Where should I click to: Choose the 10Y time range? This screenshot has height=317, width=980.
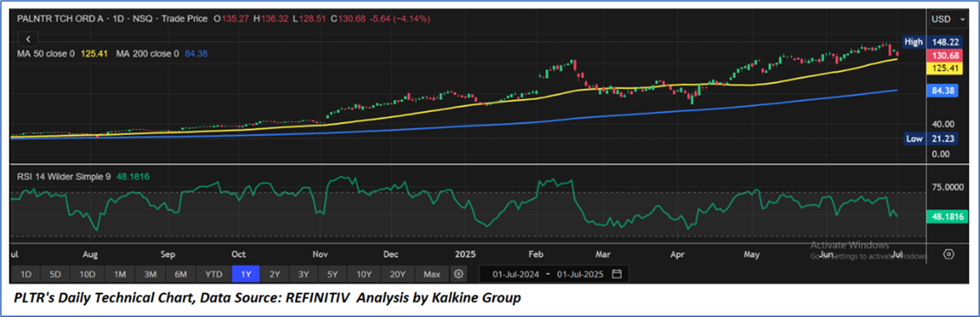point(363,274)
